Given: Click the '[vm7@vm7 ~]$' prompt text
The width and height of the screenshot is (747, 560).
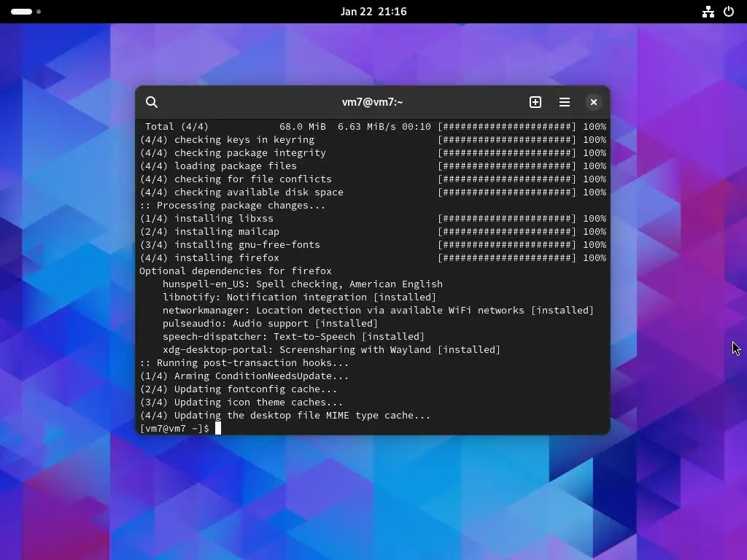Looking at the screenshot, I should pos(174,428).
